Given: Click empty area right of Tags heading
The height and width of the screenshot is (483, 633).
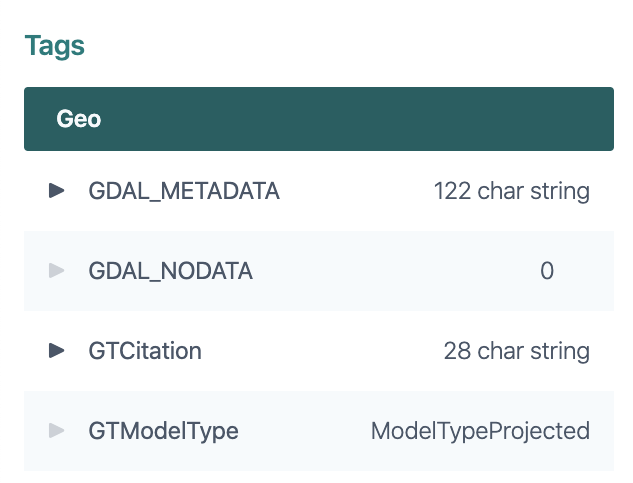Looking at the screenshot, I should click(x=350, y=46).
